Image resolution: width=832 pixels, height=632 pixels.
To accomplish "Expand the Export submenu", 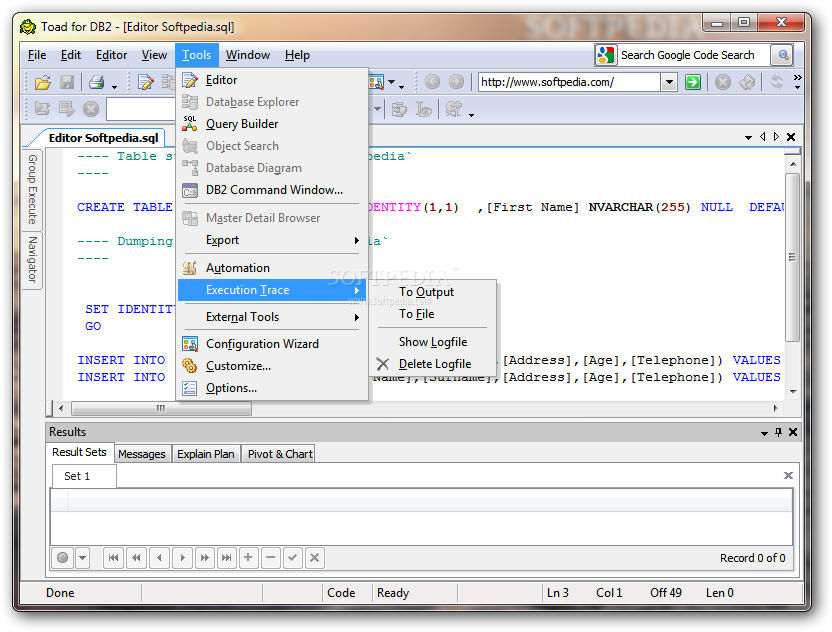I will coord(357,240).
